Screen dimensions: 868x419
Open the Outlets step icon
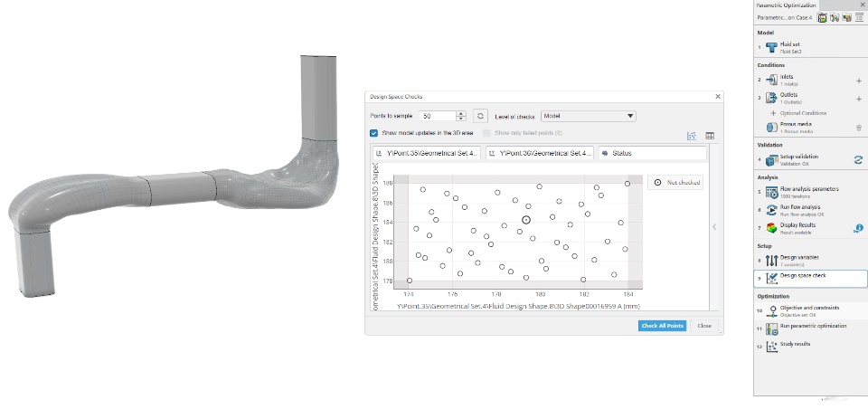(x=771, y=98)
